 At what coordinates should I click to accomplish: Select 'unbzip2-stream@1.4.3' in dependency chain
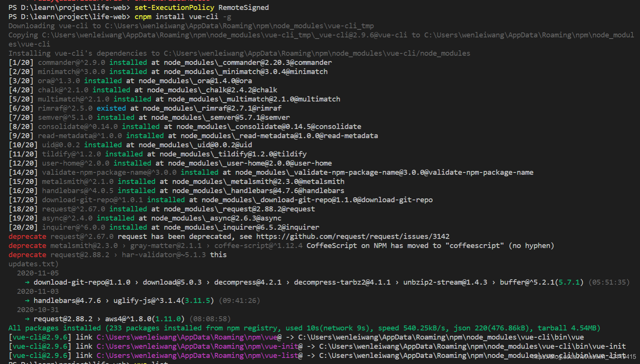point(445,282)
